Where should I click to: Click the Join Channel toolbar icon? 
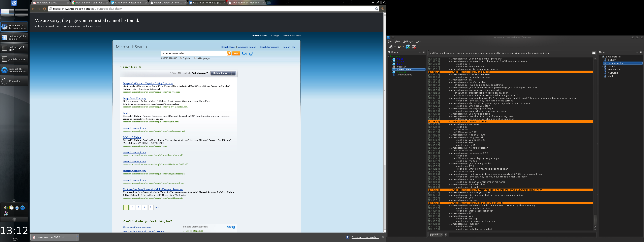pyautogui.click(x=408, y=47)
